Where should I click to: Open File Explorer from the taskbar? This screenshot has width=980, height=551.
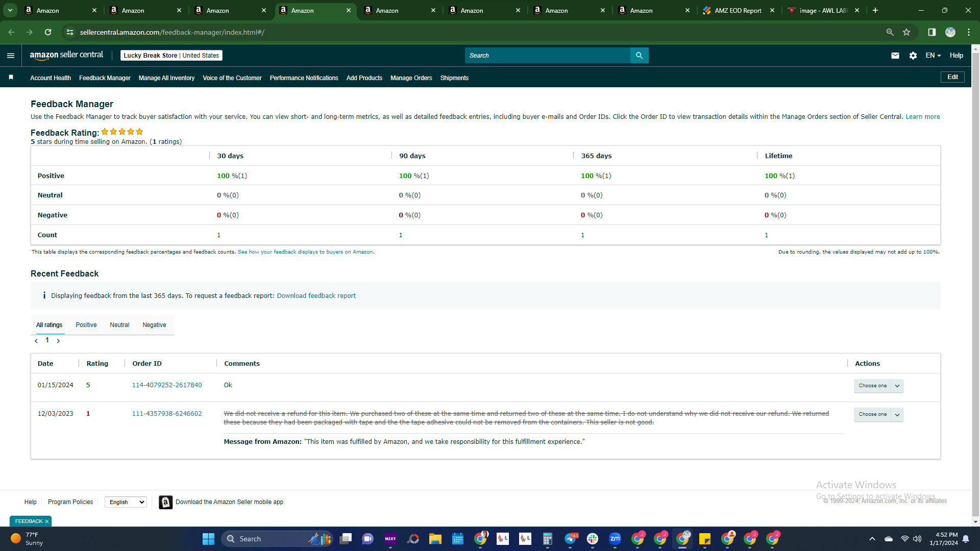(435, 539)
